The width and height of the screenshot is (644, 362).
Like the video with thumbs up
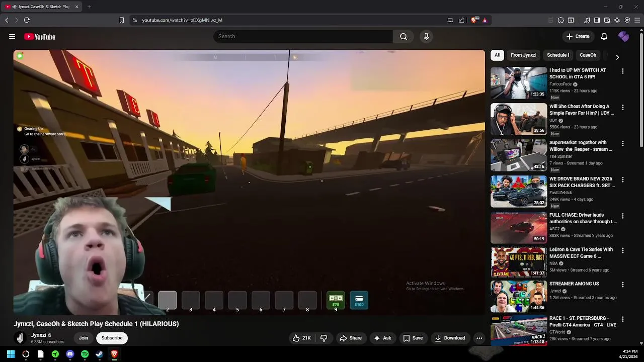pos(302,338)
